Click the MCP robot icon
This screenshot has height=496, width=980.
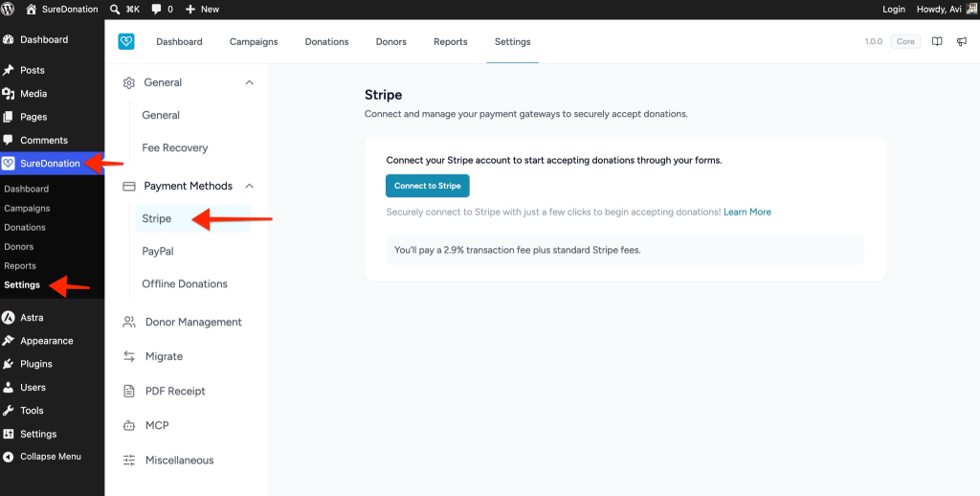coord(129,426)
